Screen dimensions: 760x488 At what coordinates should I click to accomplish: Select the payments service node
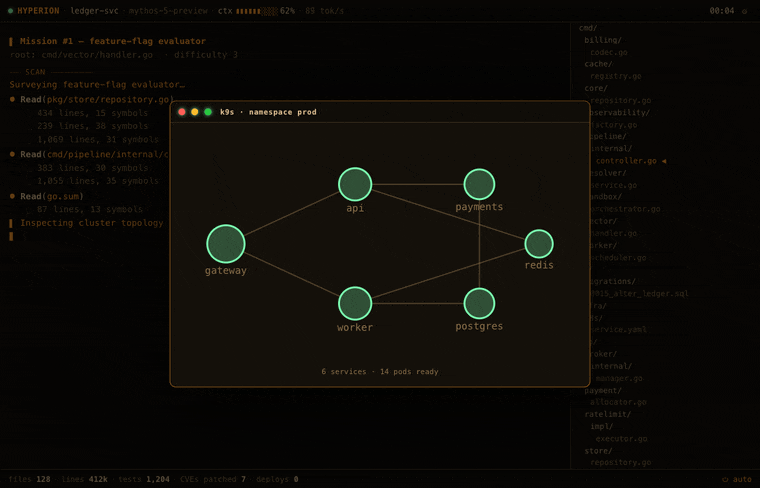pyautogui.click(x=479, y=184)
